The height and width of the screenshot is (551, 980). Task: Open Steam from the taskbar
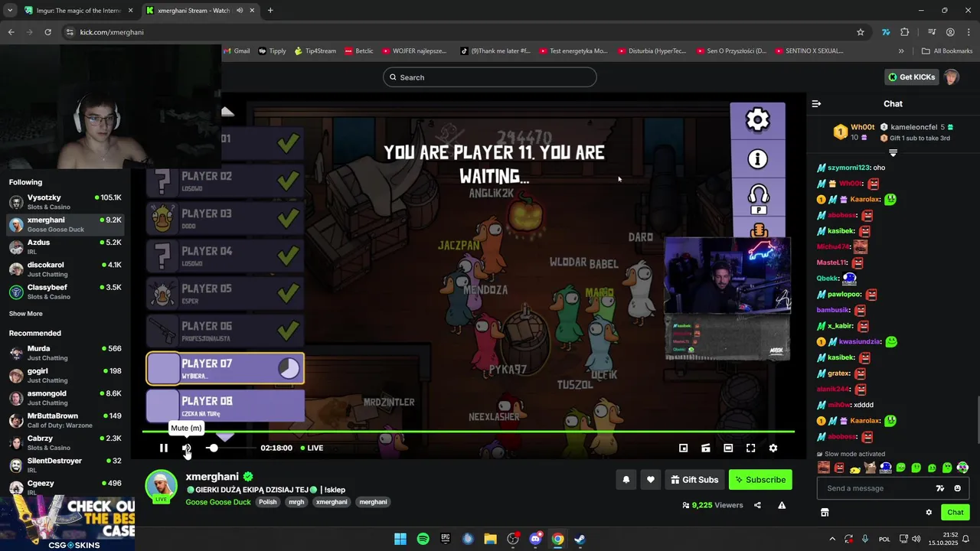(580, 539)
